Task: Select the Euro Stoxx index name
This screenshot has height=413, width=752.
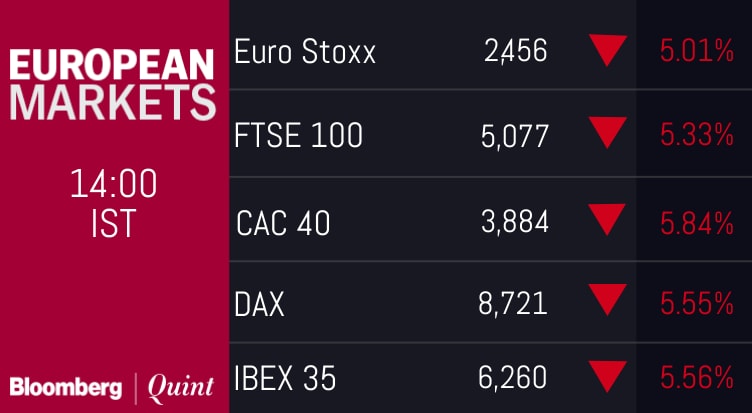Action: (x=305, y=52)
